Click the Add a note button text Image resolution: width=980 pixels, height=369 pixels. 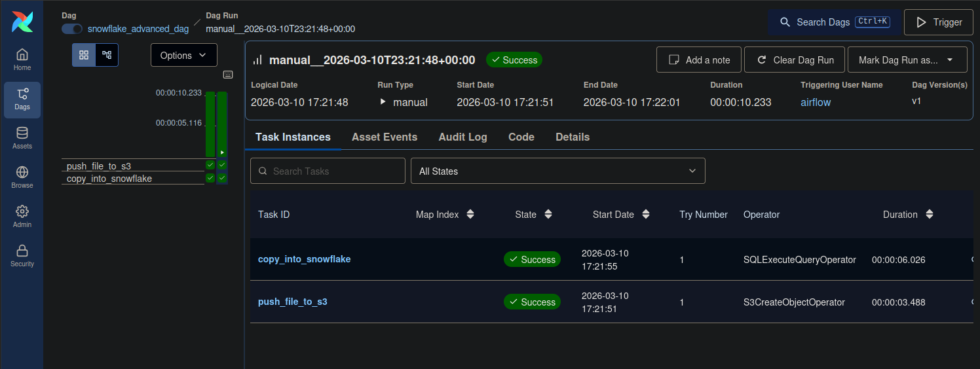pos(708,60)
